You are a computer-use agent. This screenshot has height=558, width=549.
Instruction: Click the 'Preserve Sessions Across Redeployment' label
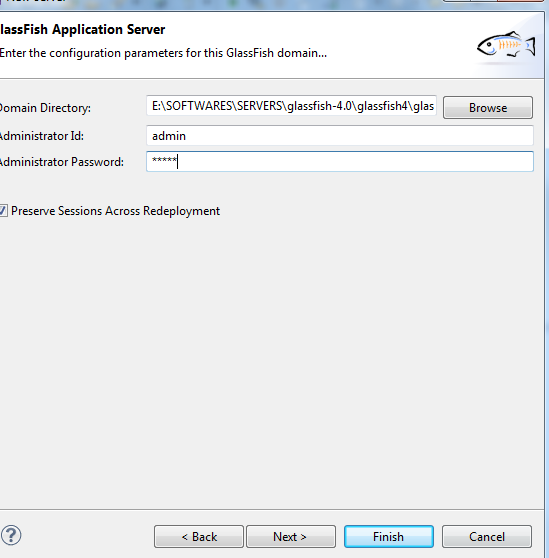click(115, 211)
